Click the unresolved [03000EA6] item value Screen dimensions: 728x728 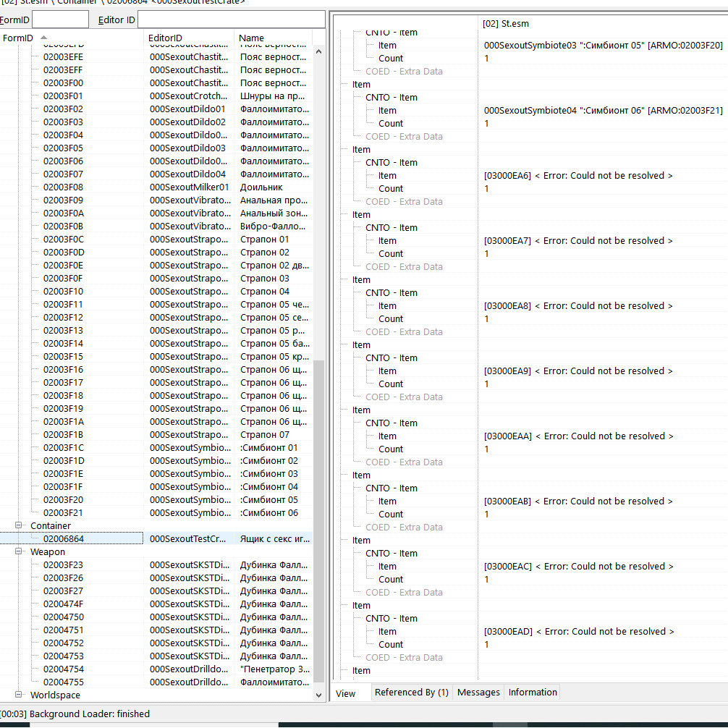click(577, 175)
